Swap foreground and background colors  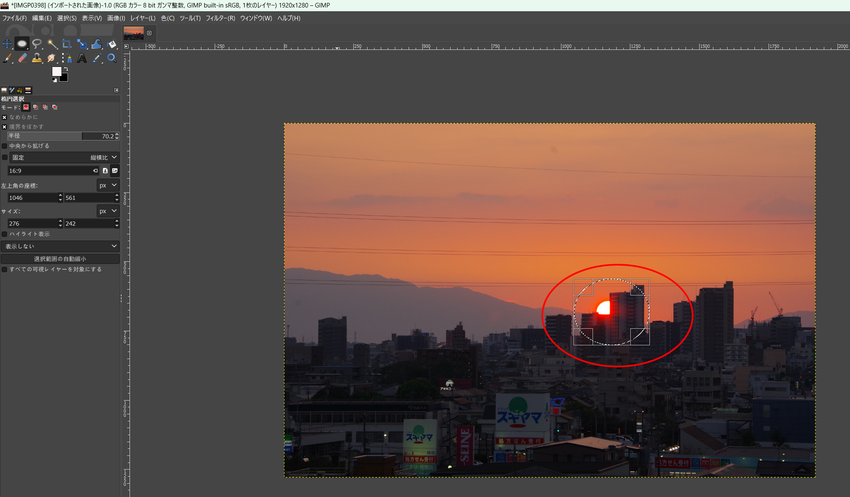tap(66, 69)
